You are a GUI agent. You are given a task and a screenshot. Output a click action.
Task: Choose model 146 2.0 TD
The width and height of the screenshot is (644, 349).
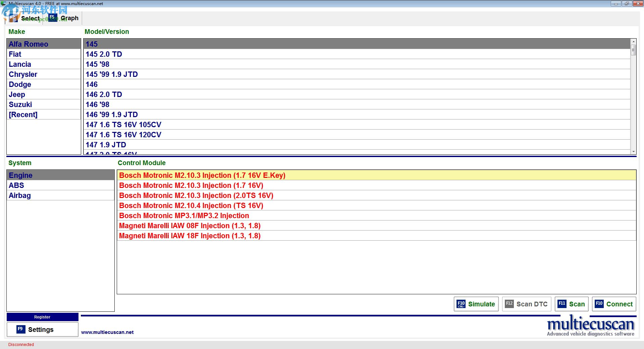(x=357, y=94)
